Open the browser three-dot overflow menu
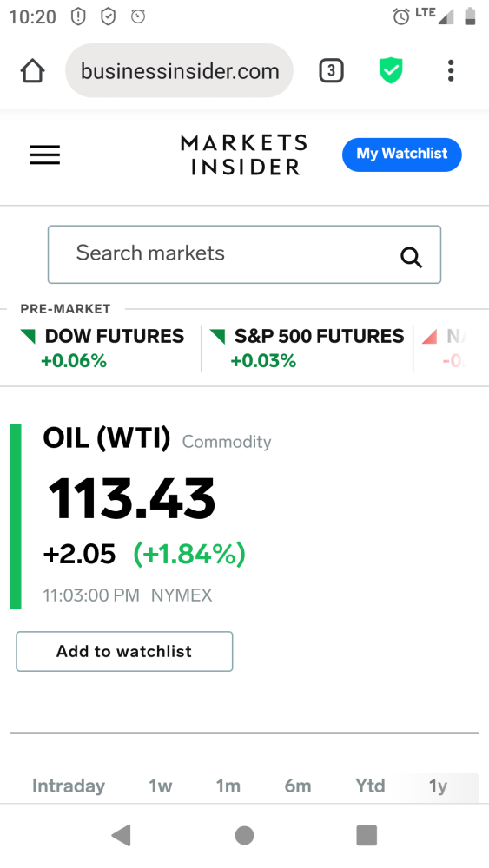489x868 pixels. 451,71
